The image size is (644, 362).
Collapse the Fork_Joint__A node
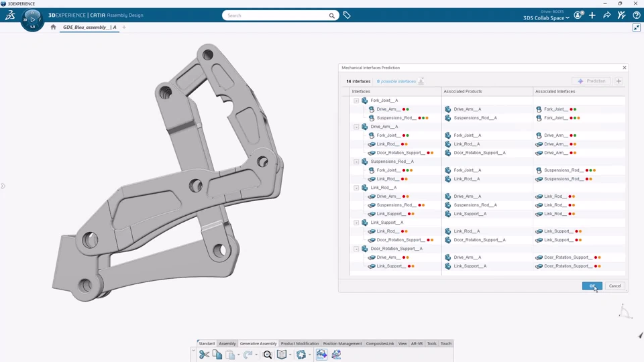point(356,101)
